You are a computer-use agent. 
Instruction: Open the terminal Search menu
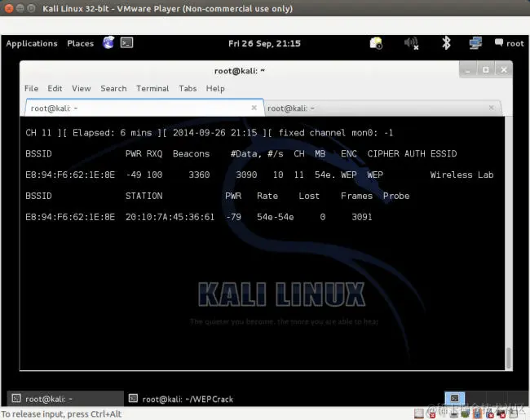tap(113, 89)
